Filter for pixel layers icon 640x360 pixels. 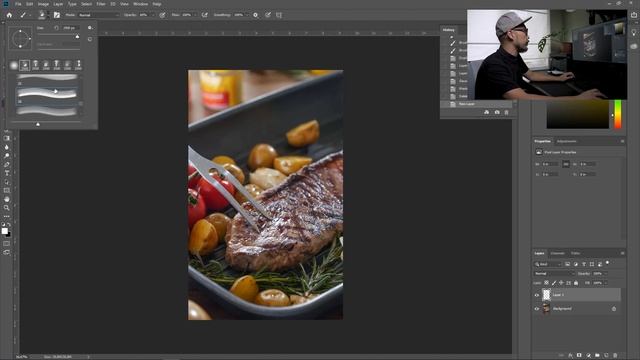tap(567, 264)
